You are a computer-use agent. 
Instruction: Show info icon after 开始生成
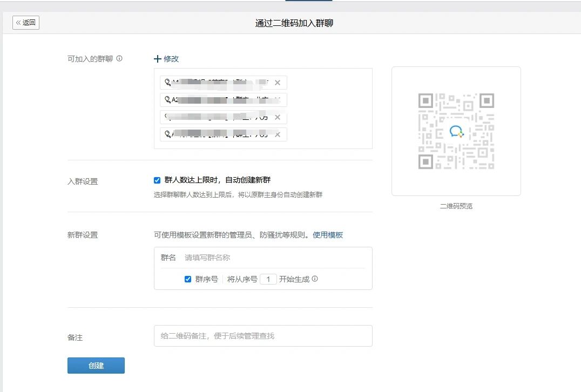(x=315, y=279)
